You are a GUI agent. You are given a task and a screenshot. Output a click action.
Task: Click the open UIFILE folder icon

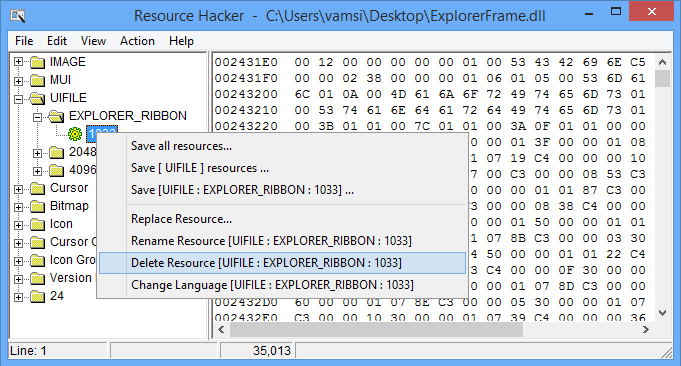click(38, 99)
